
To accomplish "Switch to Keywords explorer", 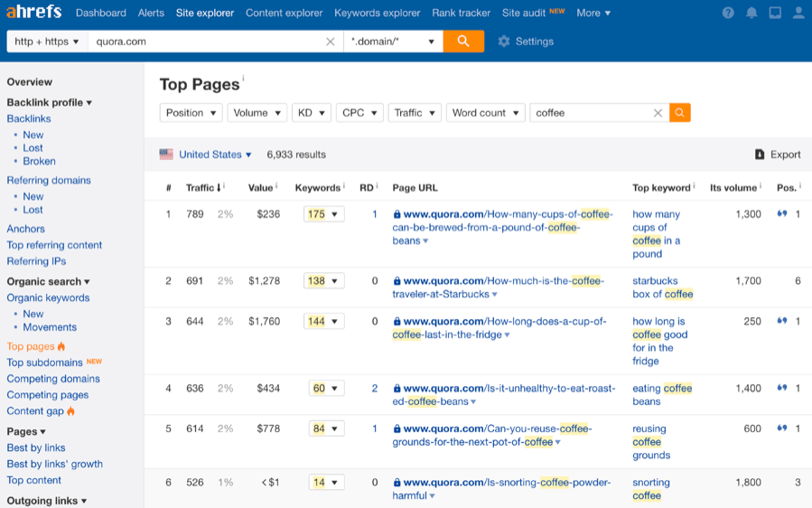I will pyautogui.click(x=377, y=13).
